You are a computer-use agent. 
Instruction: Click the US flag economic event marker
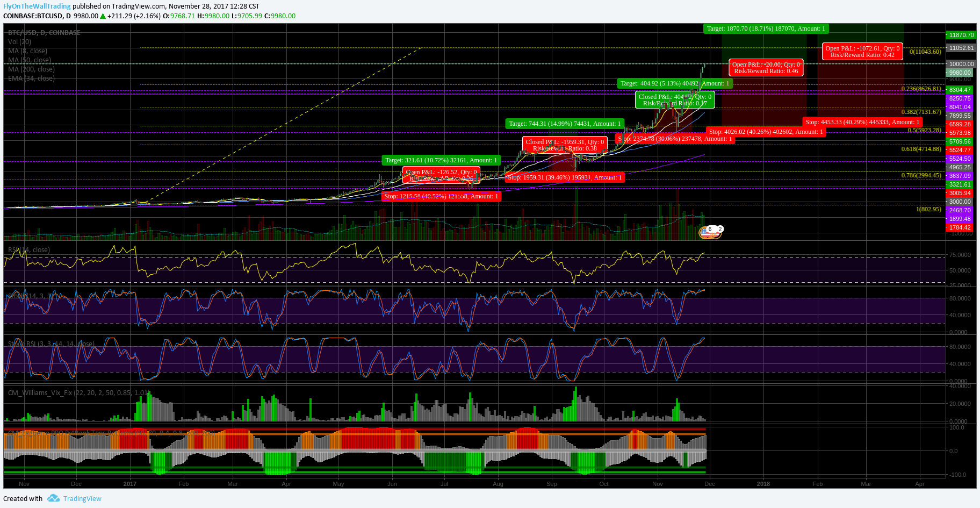(705, 232)
